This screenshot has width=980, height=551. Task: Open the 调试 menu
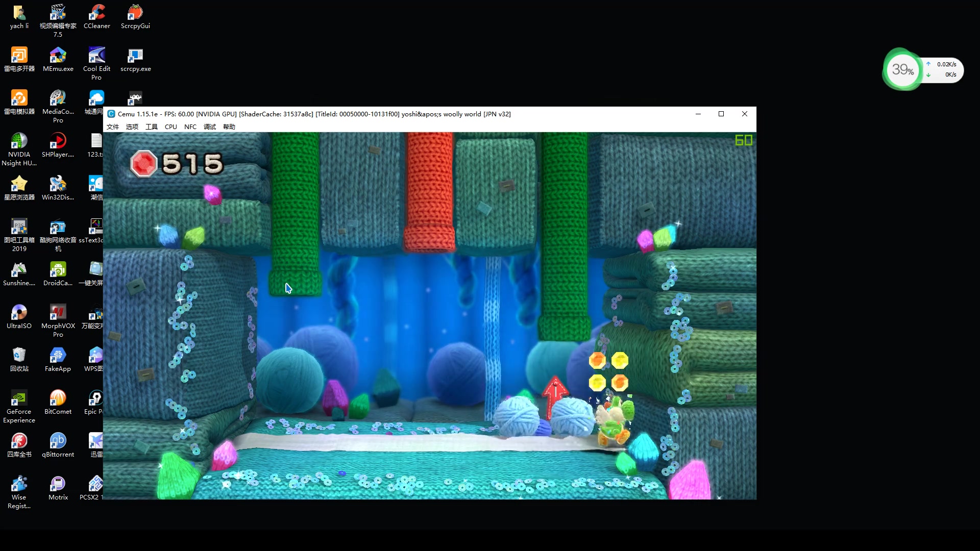[209, 127]
